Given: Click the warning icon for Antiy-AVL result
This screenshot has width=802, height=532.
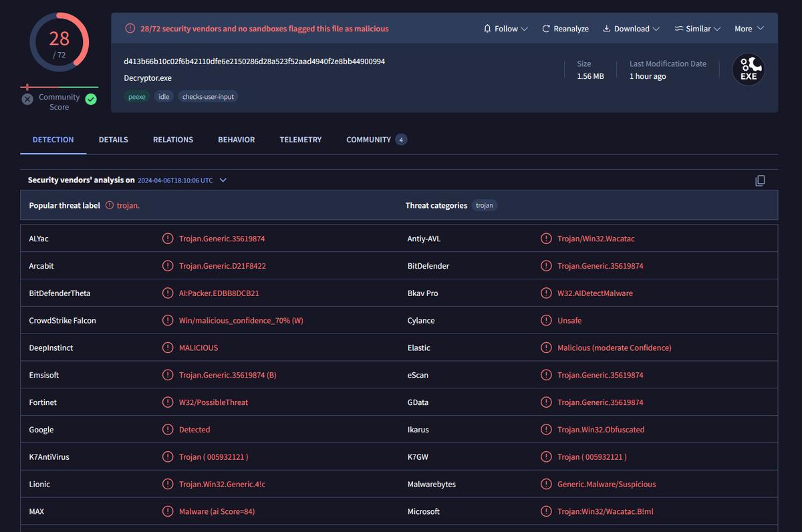Looking at the screenshot, I should pyautogui.click(x=546, y=239).
